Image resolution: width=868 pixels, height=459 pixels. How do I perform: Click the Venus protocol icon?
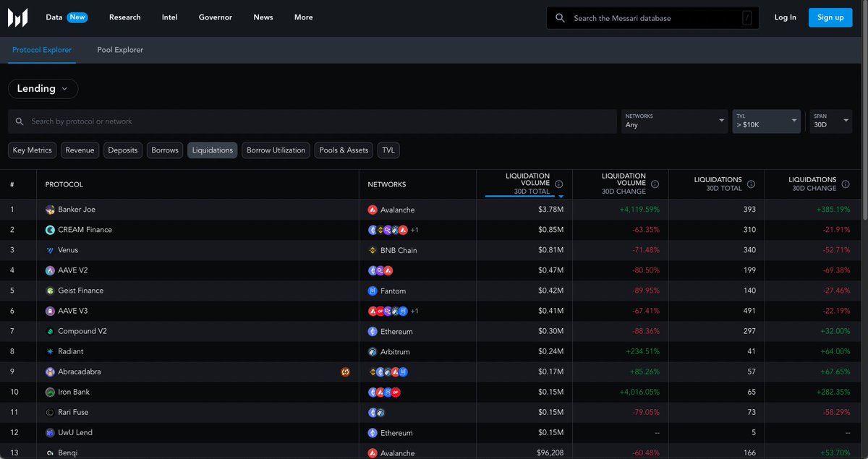(x=50, y=250)
